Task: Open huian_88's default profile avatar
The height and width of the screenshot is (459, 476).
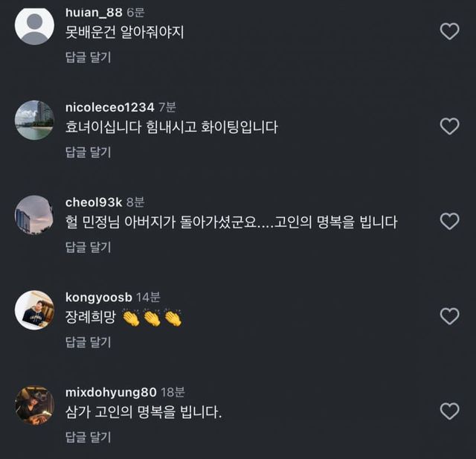Action: click(34, 25)
